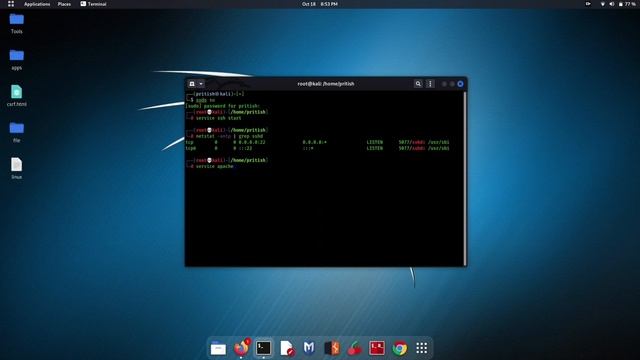This screenshot has width=640, height=360.
Task: Launch Burp Suite from the dock
Action: tap(332, 348)
